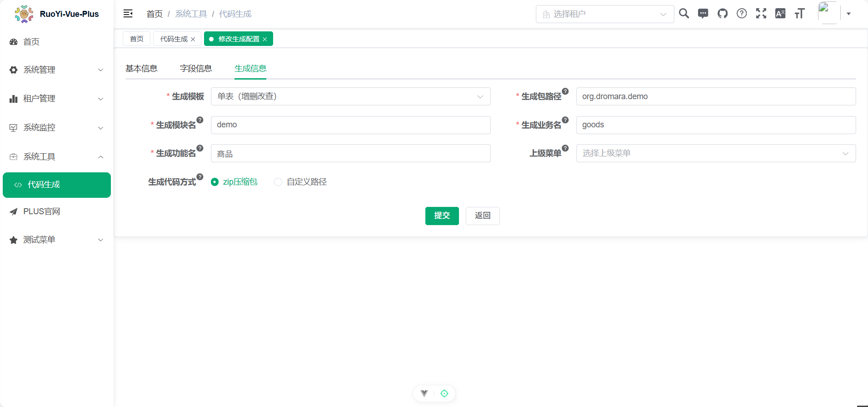Click the help question mark icon in header

(742, 14)
